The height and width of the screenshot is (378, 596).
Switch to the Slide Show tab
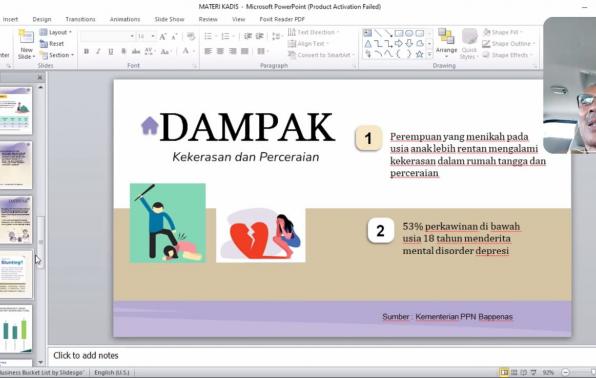click(169, 19)
